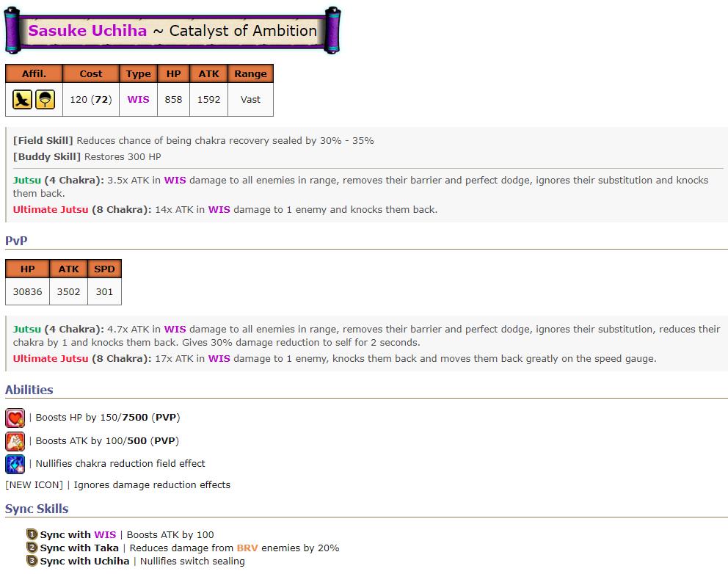Click Ignores damage reduction effects text
The height and width of the screenshot is (574, 728).
152,485
